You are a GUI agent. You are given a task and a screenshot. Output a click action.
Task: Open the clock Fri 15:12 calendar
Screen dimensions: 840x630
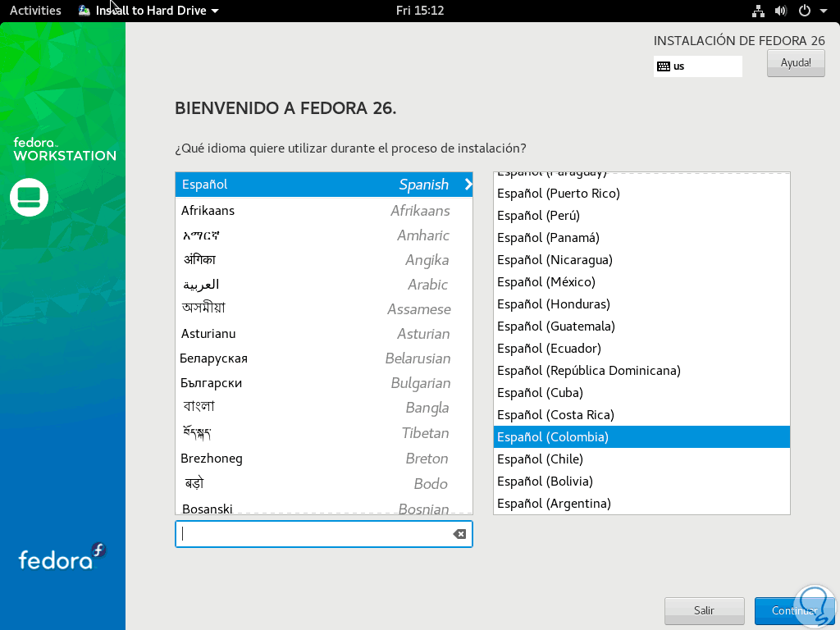[x=419, y=10]
